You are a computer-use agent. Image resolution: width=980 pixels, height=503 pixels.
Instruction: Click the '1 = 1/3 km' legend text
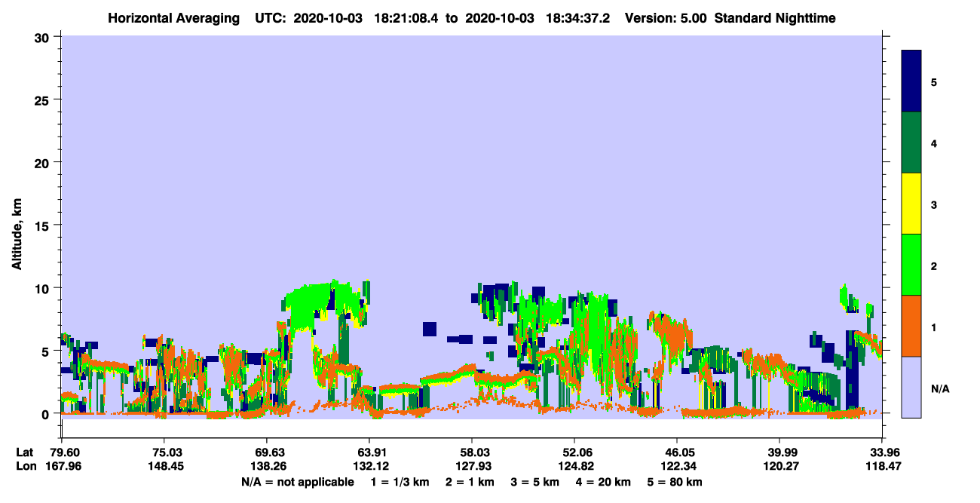[400, 482]
